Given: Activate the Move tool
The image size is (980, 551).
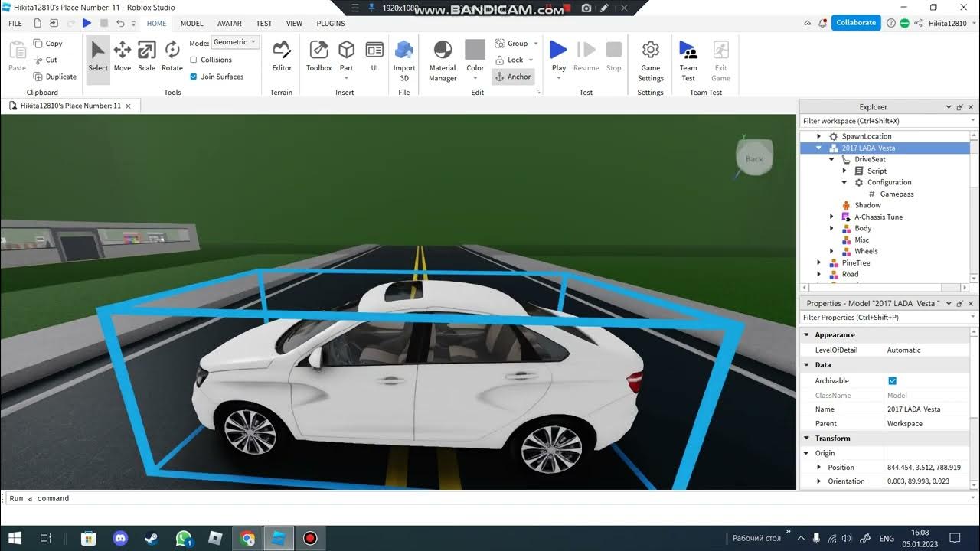Looking at the screenshot, I should pyautogui.click(x=122, y=56).
